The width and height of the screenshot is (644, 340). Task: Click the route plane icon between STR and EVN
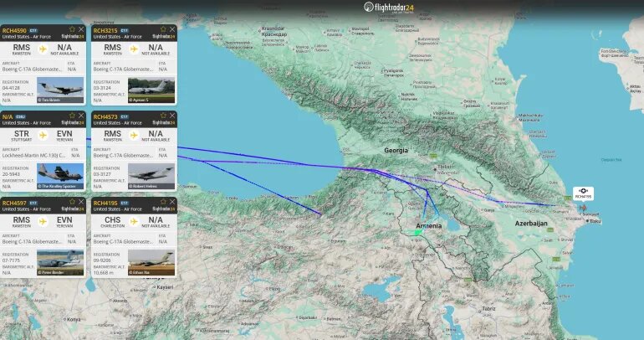click(43, 136)
